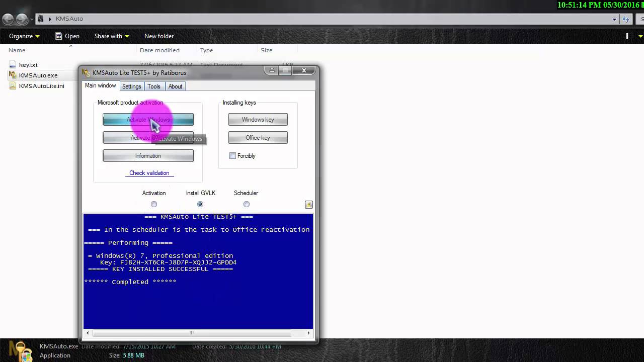Click the KMSAutoLite.ini file icon
The image size is (644, 362).
[x=13, y=86]
